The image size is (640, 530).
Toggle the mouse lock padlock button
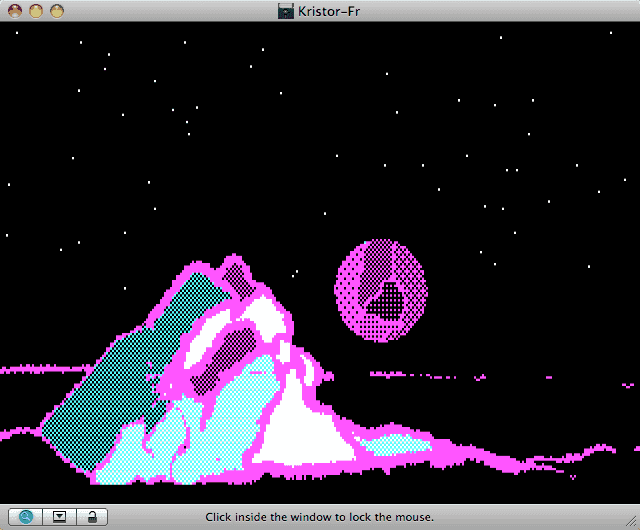tap(92, 517)
